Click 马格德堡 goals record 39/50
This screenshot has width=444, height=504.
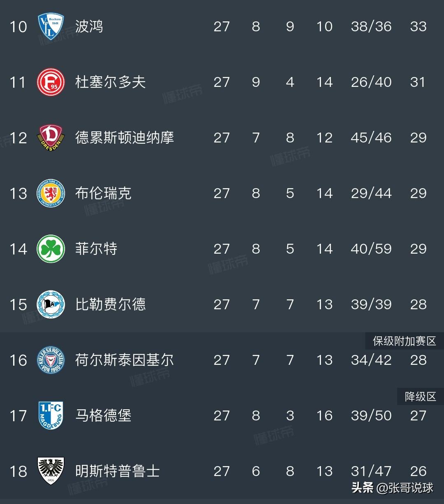click(x=371, y=415)
